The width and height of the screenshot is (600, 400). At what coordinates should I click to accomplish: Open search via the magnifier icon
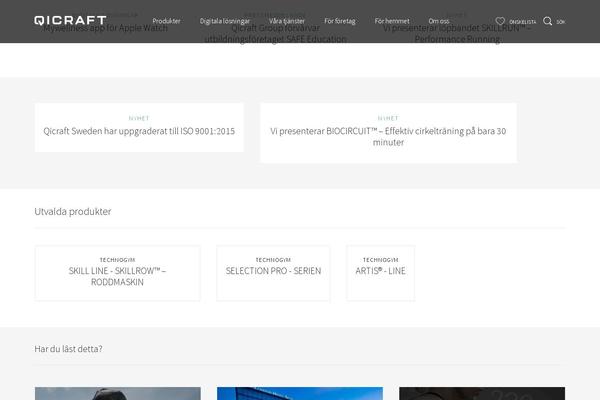click(x=548, y=21)
